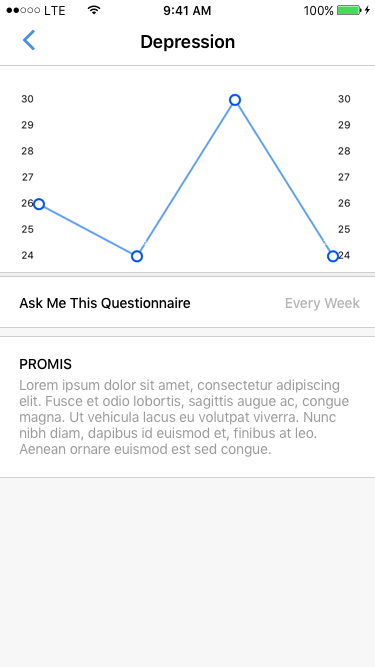Image resolution: width=375 pixels, height=667 pixels.
Task: Select the first chart point at 26
Action: (x=39, y=204)
